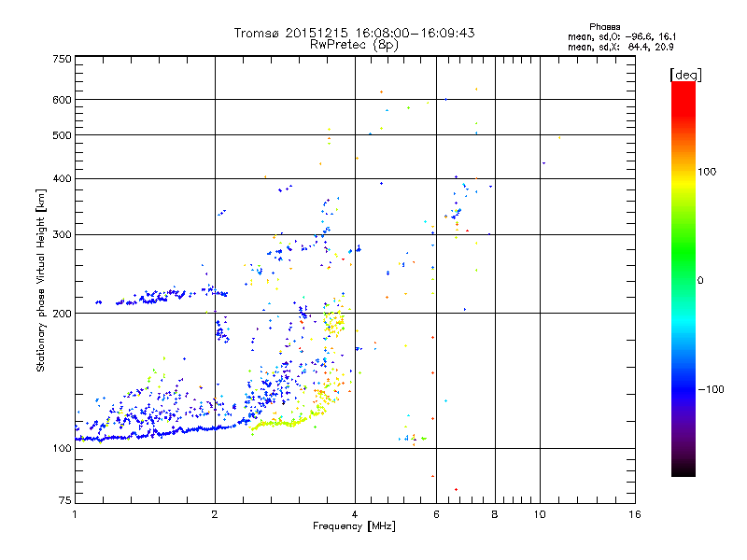Click the x-axis tick label '1'
The height and width of the screenshot is (560, 747).
(x=75, y=514)
